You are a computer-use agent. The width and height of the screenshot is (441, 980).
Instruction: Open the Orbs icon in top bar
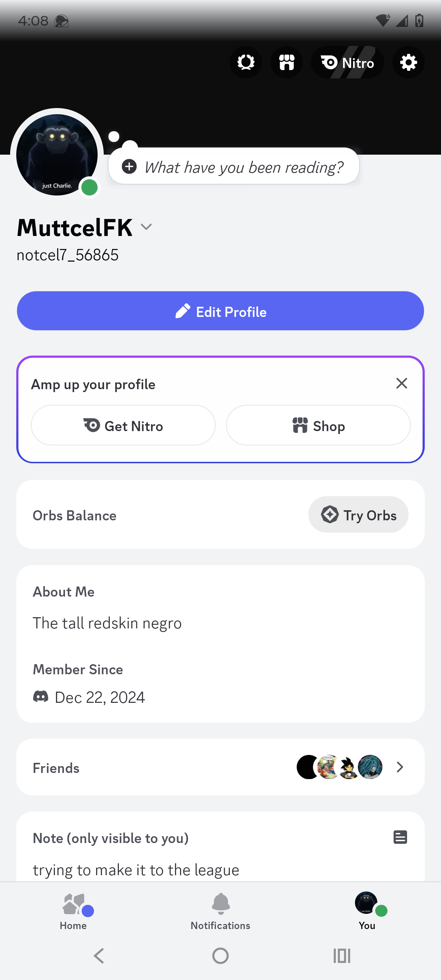(x=245, y=63)
